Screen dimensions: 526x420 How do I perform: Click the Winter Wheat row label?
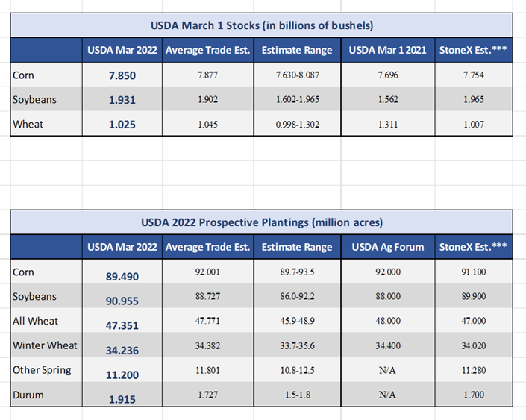click(45, 345)
